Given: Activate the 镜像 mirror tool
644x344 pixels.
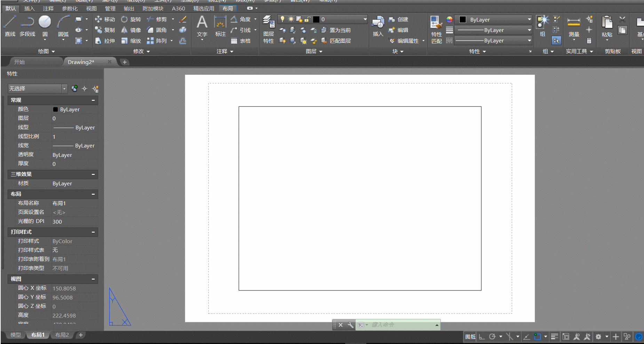Looking at the screenshot, I should 131,30.
